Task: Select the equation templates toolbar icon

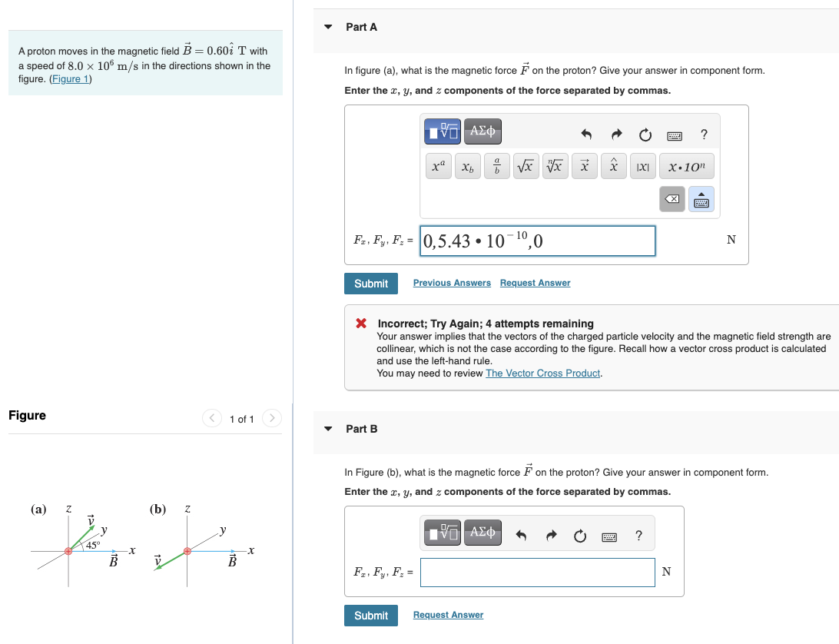Action: pos(442,131)
